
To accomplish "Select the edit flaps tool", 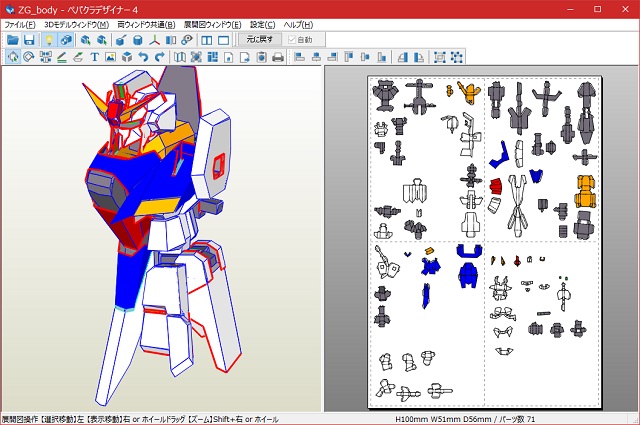I will click(78, 57).
